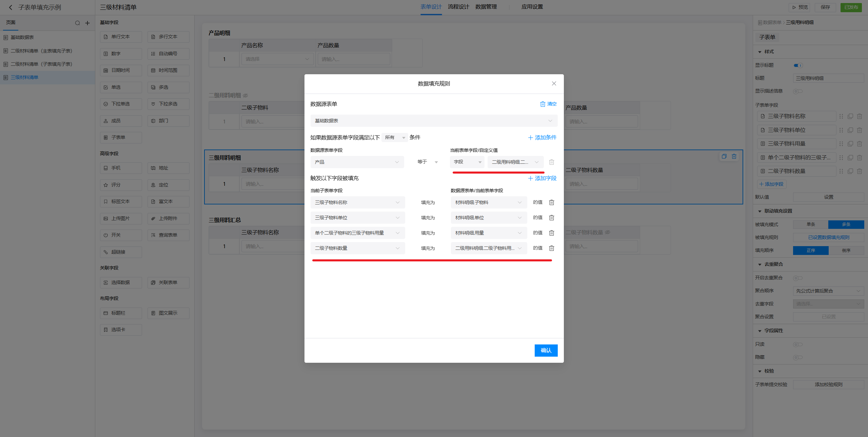868x437 pixels.
Task: Enable the 只读 switch
Action: pyautogui.click(x=797, y=344)
